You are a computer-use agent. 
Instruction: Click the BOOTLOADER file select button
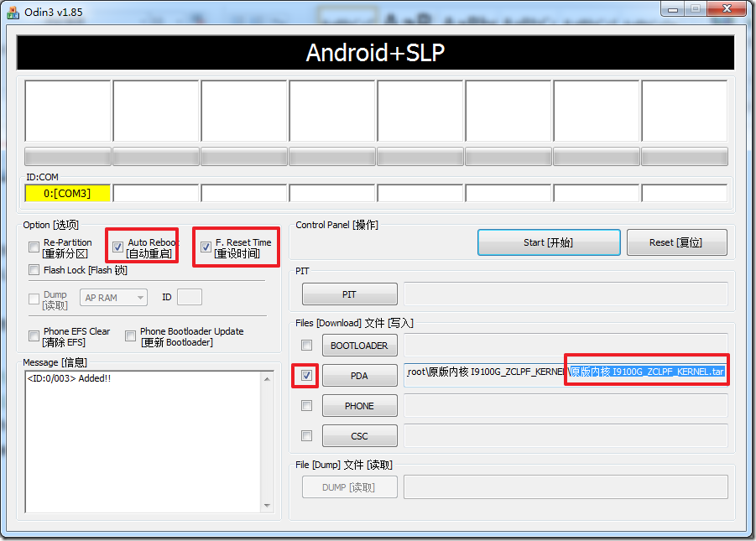(x=360, y=346)
